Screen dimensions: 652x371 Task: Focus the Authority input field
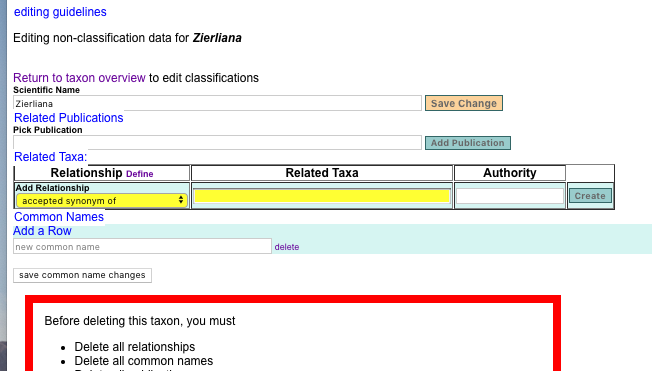(510, 196)
